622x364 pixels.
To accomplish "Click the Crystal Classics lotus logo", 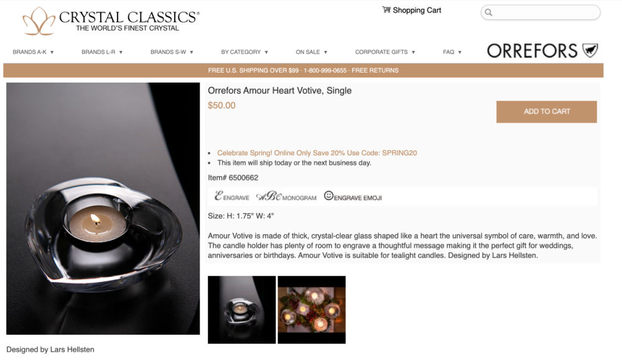I will click(x=39, y=21).
